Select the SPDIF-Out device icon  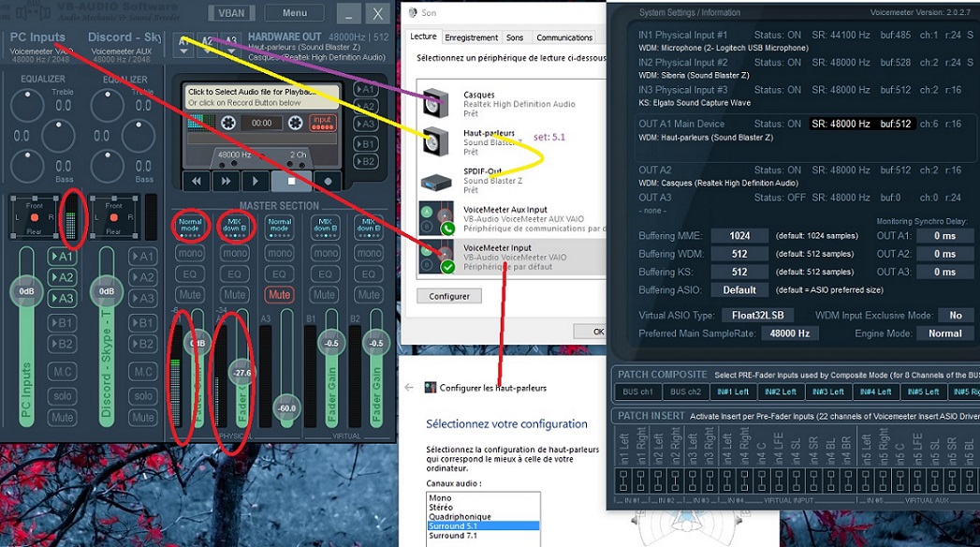click(x=435, y=182)
